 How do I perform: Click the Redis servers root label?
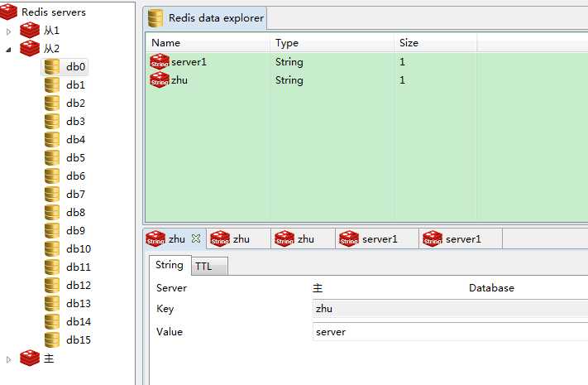click(54, 12)
